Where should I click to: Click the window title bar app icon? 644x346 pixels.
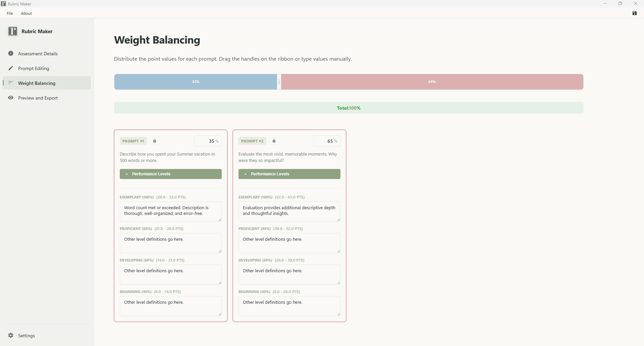3,4
